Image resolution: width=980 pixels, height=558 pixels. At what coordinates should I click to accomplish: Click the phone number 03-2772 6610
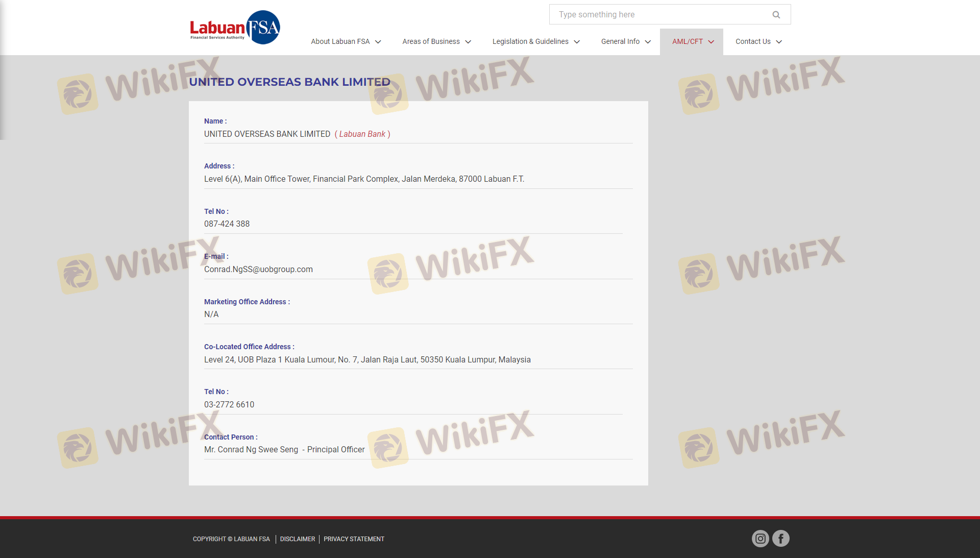[229, 405]
